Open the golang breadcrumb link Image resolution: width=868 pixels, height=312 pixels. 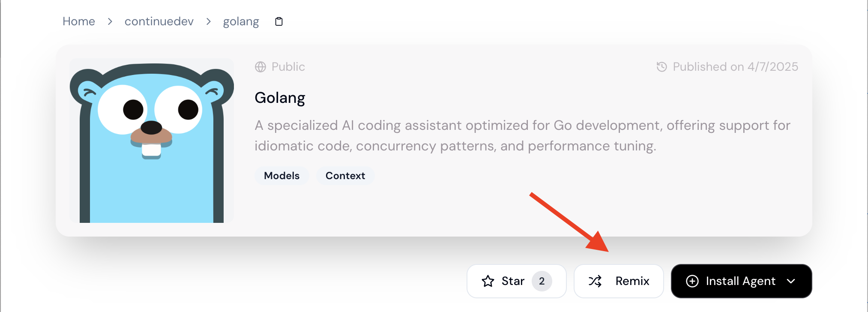point(241,21)
